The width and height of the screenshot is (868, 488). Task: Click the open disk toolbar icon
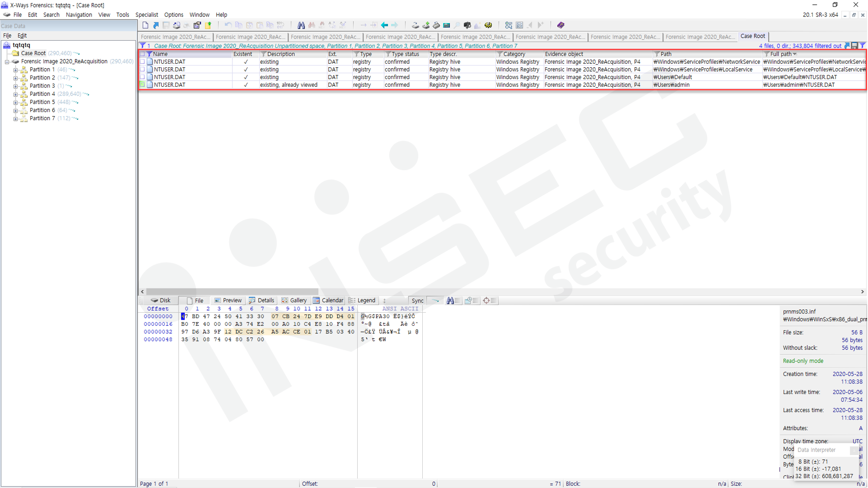(415, 25)
